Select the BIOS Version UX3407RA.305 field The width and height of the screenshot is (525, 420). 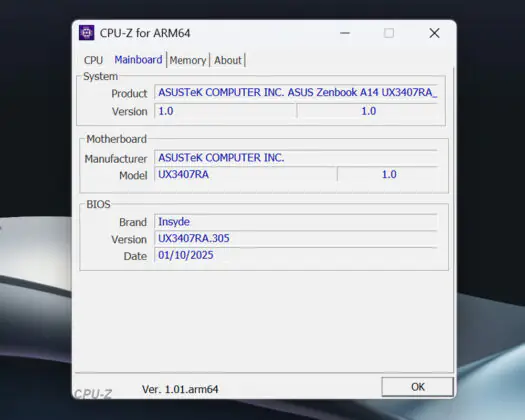pyautogui.click(x=296, y=238)
